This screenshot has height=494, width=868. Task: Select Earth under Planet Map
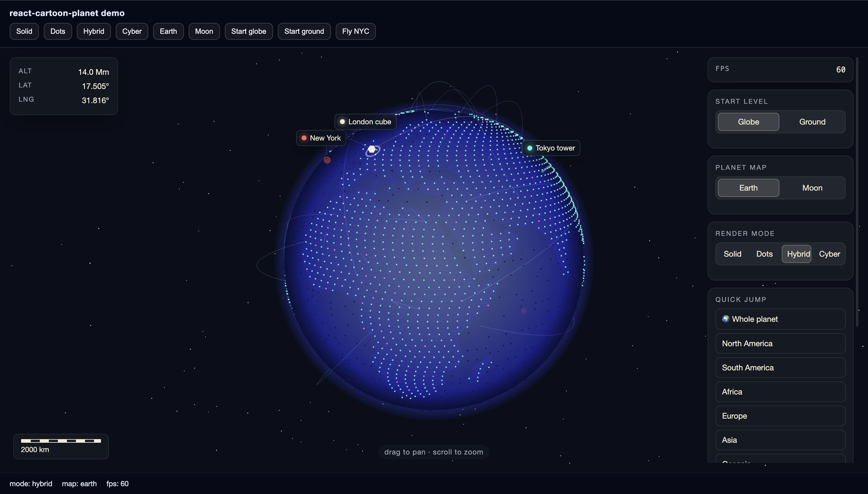click(x=748, y=188)
